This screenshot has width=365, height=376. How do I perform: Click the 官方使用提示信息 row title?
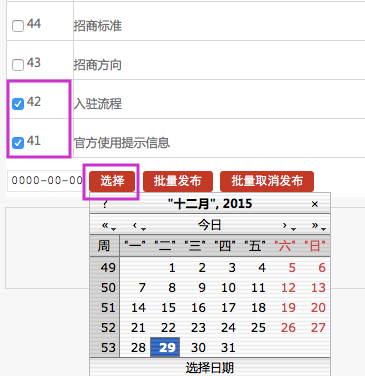coord(122,143)
